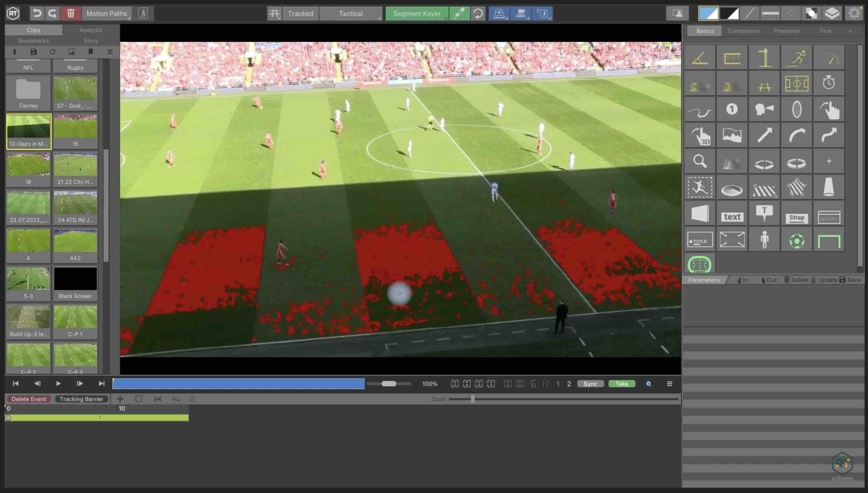Image resolution: width=868 pixels, height=493 pixels.
Task: Select the curved arrow tool
Action: click(x=797, y=135)
